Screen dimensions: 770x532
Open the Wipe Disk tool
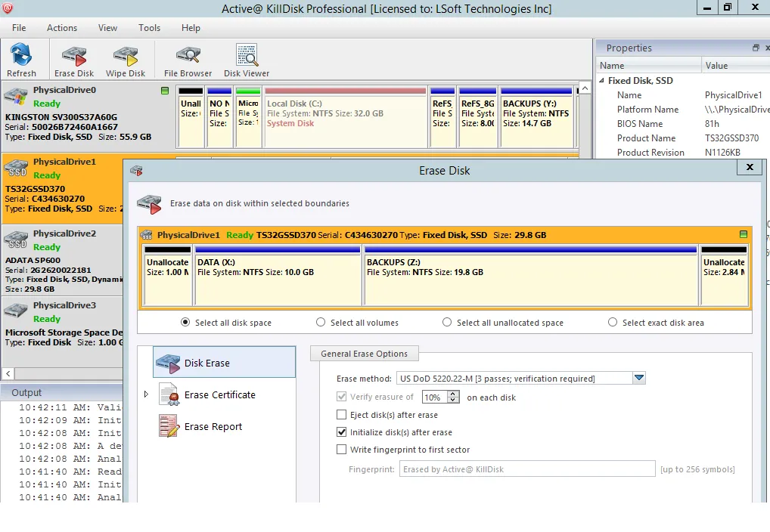tap(125, 59)
